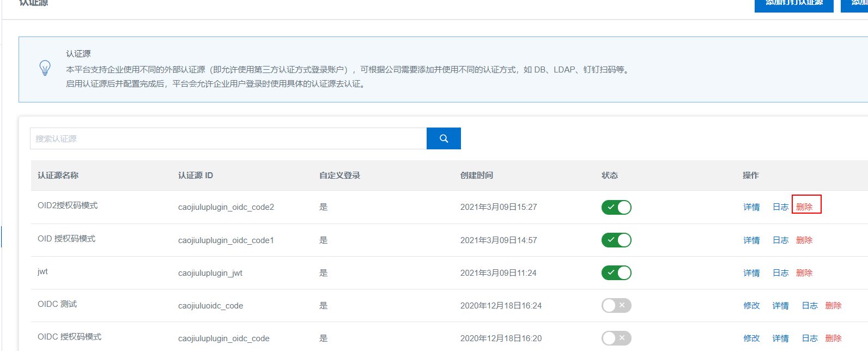The height and width of the screenshot is (351, 868).
Task: Turn off the OID 授权码模式 toggle
Action: (616, 240)
